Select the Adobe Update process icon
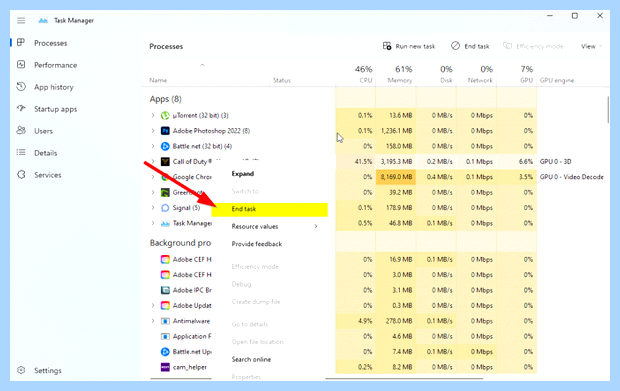620x391 pixels. pos(165,306)
